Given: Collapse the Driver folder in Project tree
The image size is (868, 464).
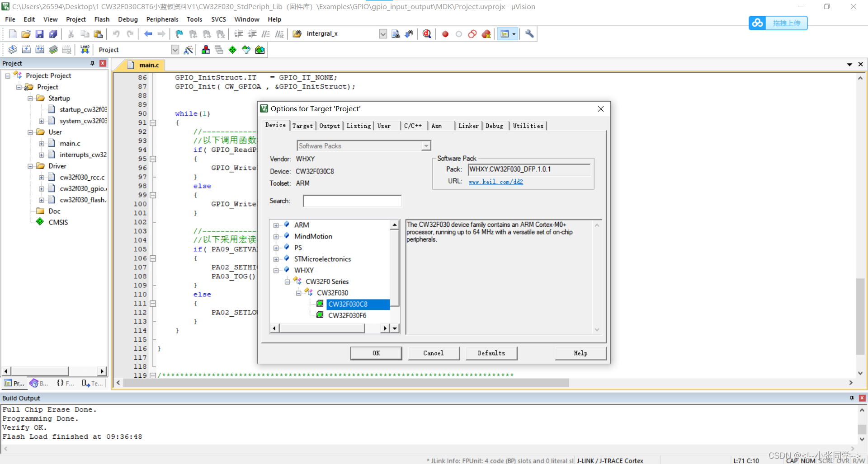Looking at the screenshot, I should pyautogui.click(x=30, y=166).
